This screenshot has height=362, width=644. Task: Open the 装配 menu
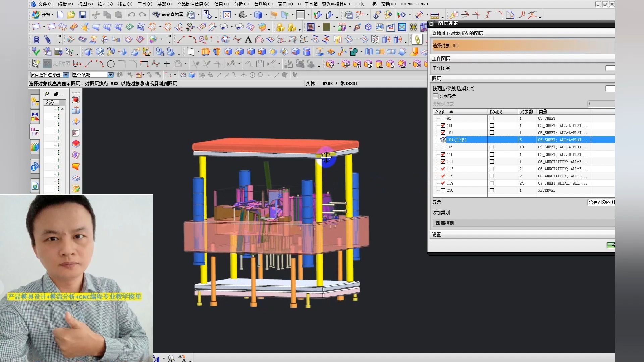click(164, 4)
